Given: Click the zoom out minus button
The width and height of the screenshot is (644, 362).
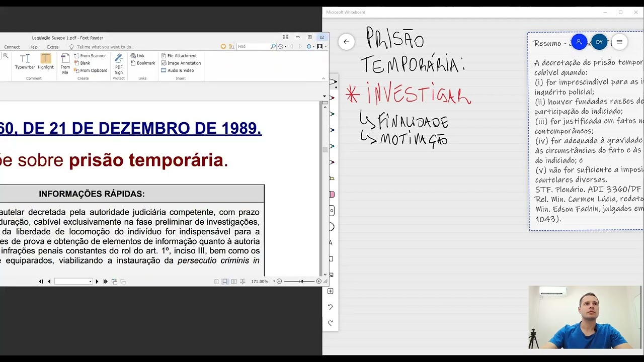Looking at the screenshot, I should pyautogui.click(x=279, y=282).
